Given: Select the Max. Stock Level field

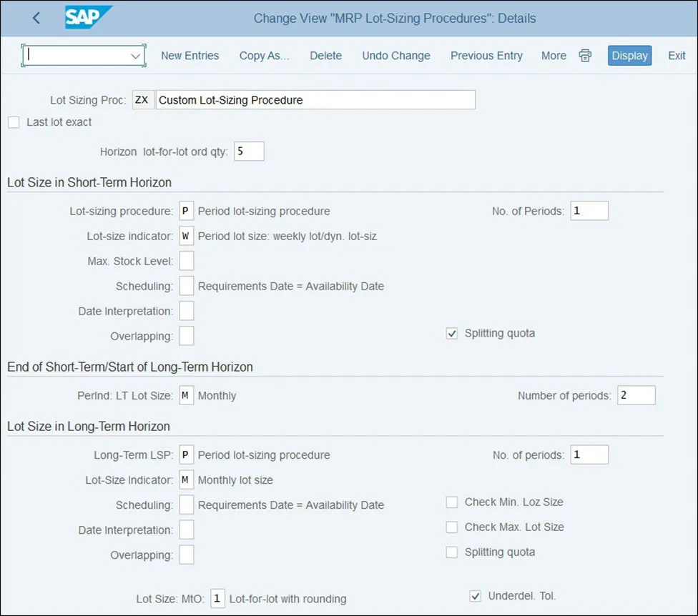Looking at the screenshot, I should tap(186, 262).
